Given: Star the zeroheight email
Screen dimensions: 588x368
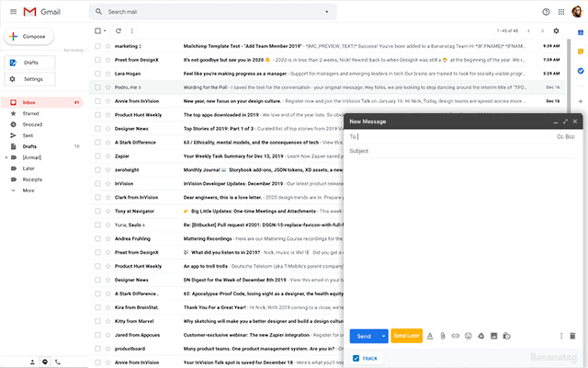Looking at the screenshot, I should point(108,169).
